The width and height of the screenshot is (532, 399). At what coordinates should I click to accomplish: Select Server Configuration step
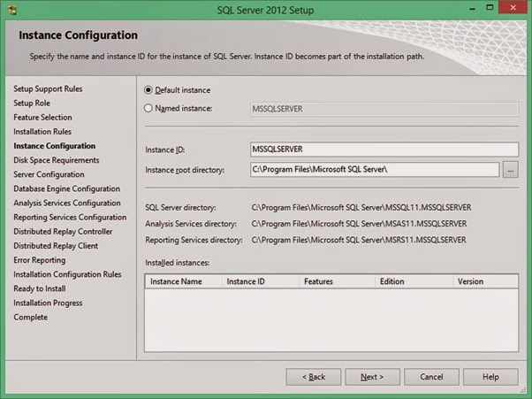[x=49, y=174]
